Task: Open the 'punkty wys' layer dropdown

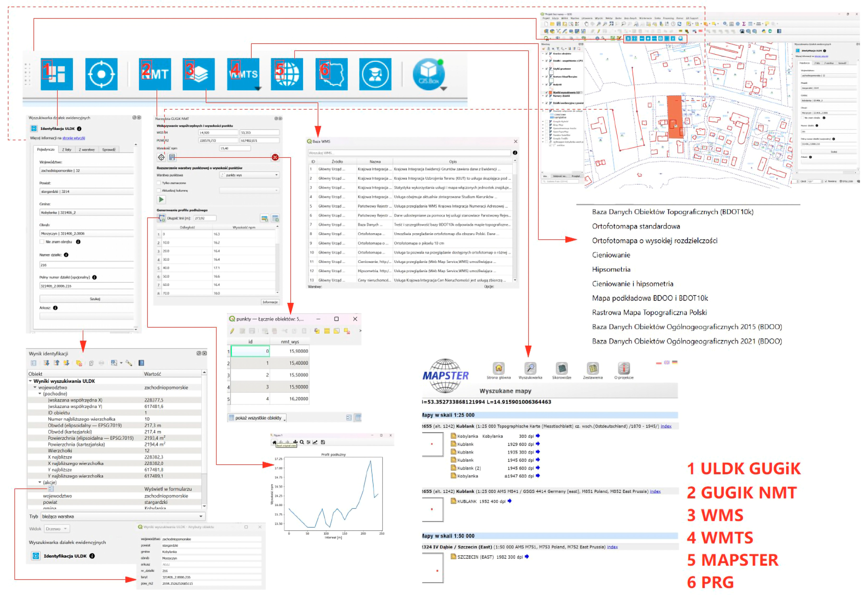Action: 249,175
